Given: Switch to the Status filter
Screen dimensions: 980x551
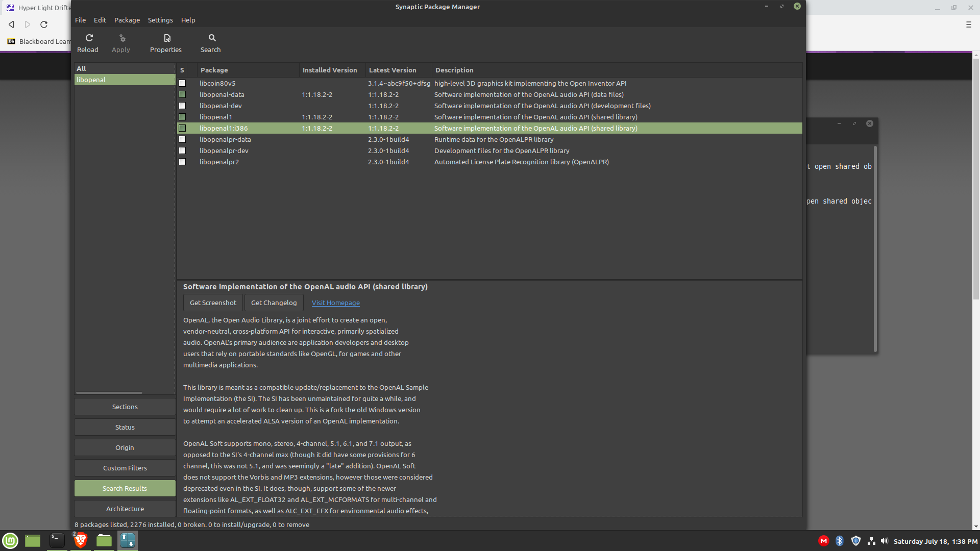Looking at the screenshot, I should (125, 427).
